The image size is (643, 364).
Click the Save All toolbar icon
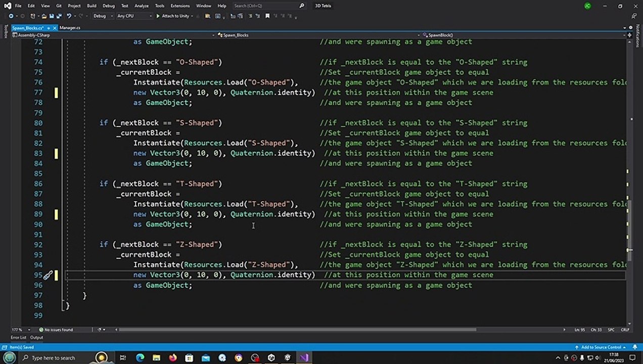(x=59, y=16)
